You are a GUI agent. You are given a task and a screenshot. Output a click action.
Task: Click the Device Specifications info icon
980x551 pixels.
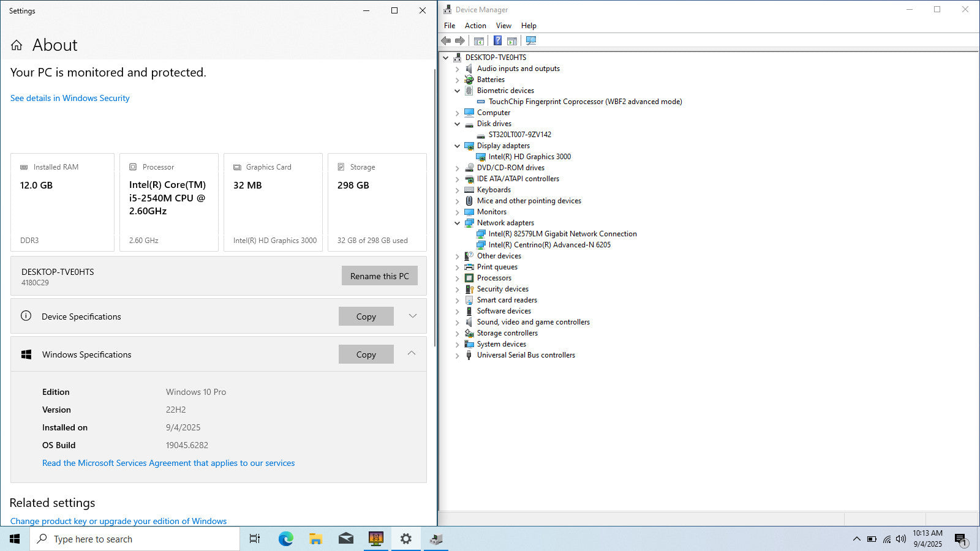tap(26, 316)
